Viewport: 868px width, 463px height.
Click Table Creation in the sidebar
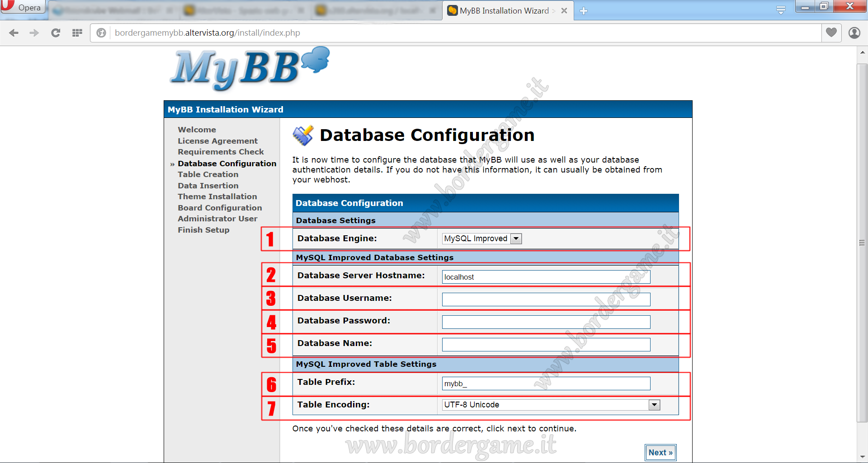click(208, 174)
